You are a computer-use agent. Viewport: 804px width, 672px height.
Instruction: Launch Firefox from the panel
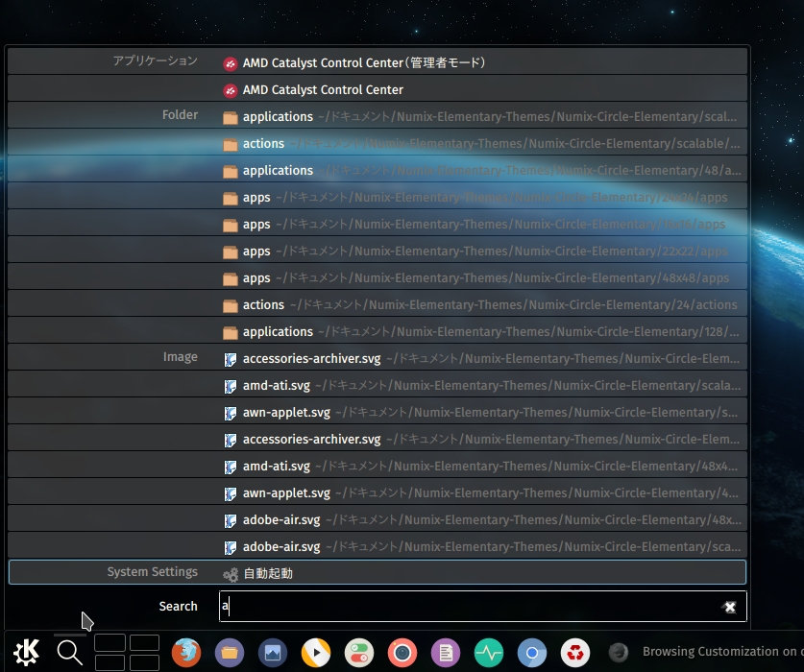tap(186, 653)
